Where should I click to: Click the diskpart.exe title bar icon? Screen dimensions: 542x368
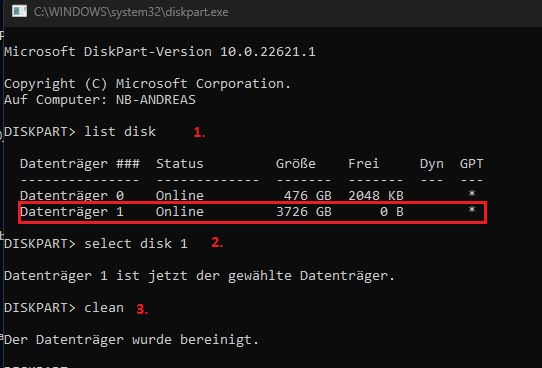19,11
